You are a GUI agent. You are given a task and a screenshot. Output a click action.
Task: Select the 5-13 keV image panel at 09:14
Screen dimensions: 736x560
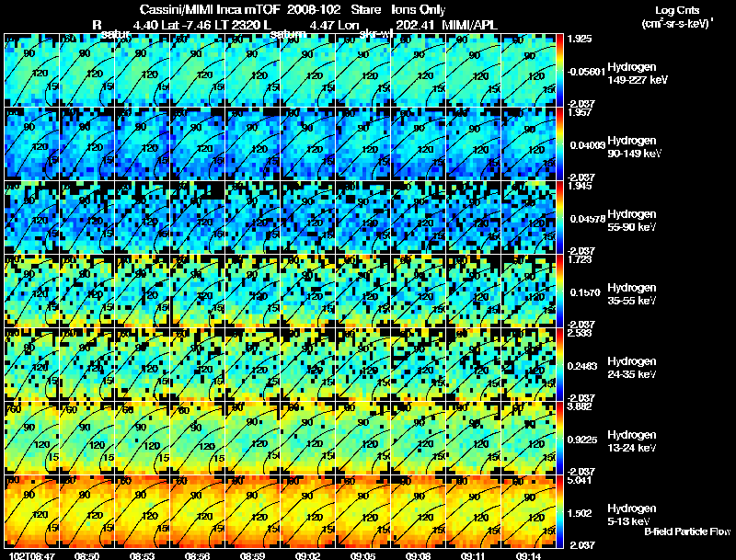click(528, 511)
